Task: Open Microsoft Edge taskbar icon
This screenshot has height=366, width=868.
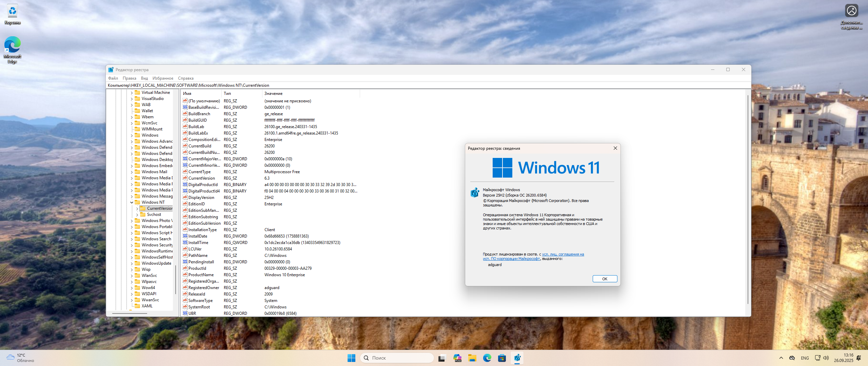Action: pos(487,358)
